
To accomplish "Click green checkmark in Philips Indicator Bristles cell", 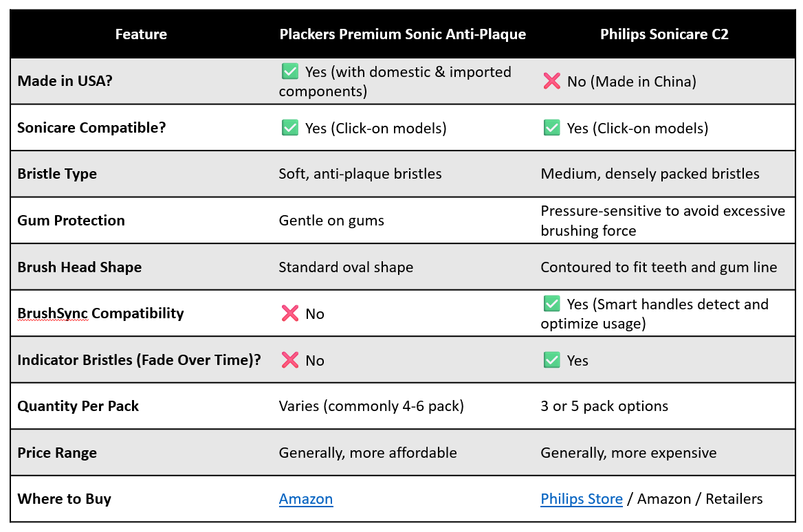I will click(x=551, y=360).
